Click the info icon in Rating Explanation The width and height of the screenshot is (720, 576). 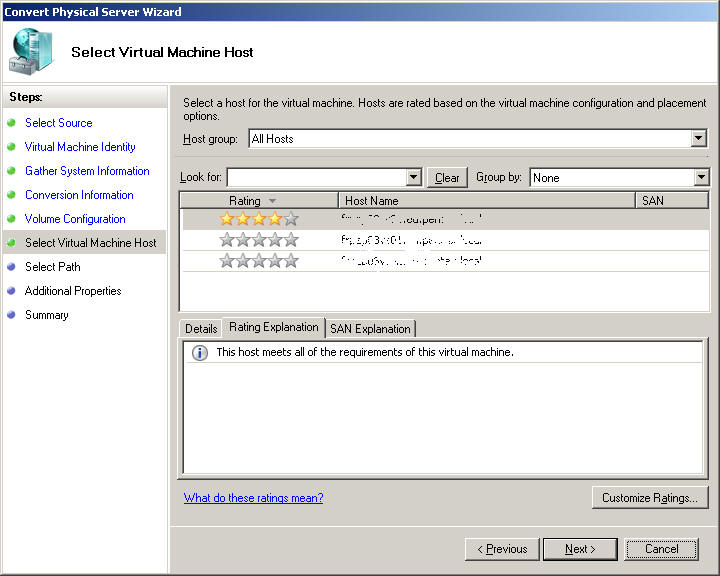[199, 353]
